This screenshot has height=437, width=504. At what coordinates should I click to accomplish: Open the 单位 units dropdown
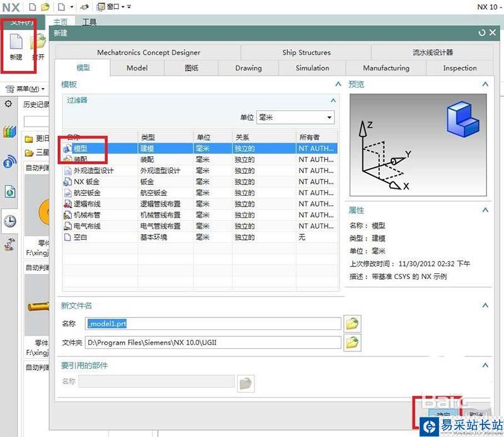tap(295, 117)
